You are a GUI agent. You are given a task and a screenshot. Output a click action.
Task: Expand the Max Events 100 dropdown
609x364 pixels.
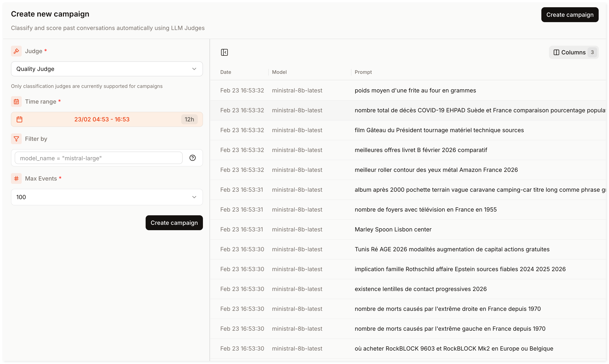click(x=107, y=197)
